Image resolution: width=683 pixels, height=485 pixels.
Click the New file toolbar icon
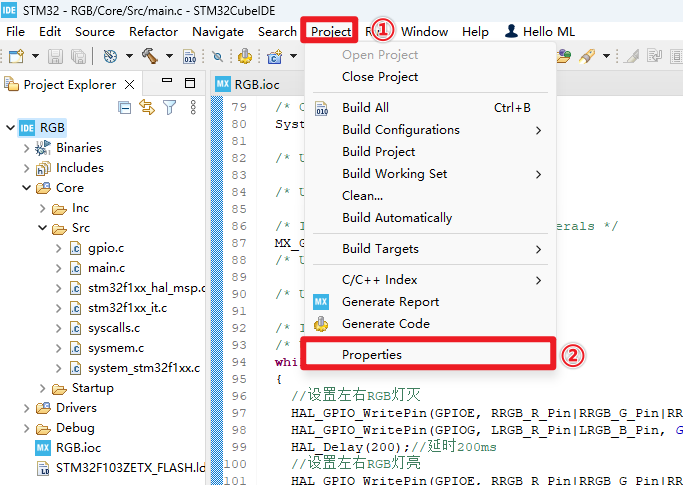click(17, 56)
